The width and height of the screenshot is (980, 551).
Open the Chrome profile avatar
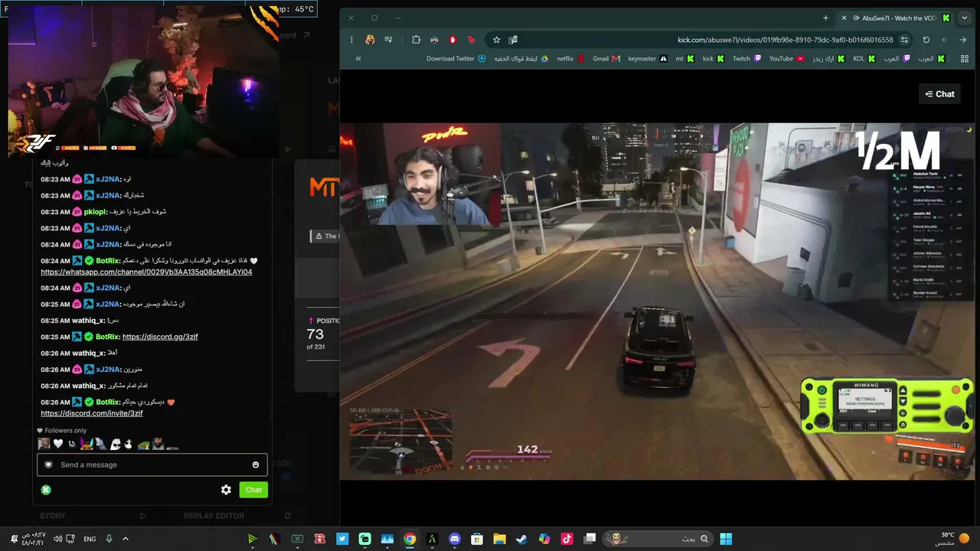pyautogui.click(x=371, y=40)
